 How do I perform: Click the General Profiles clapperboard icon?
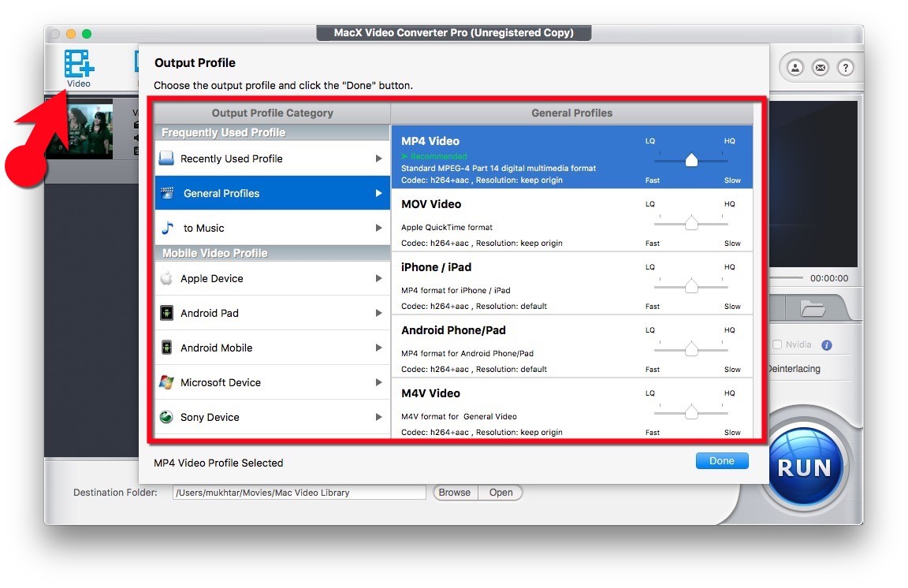167,193
